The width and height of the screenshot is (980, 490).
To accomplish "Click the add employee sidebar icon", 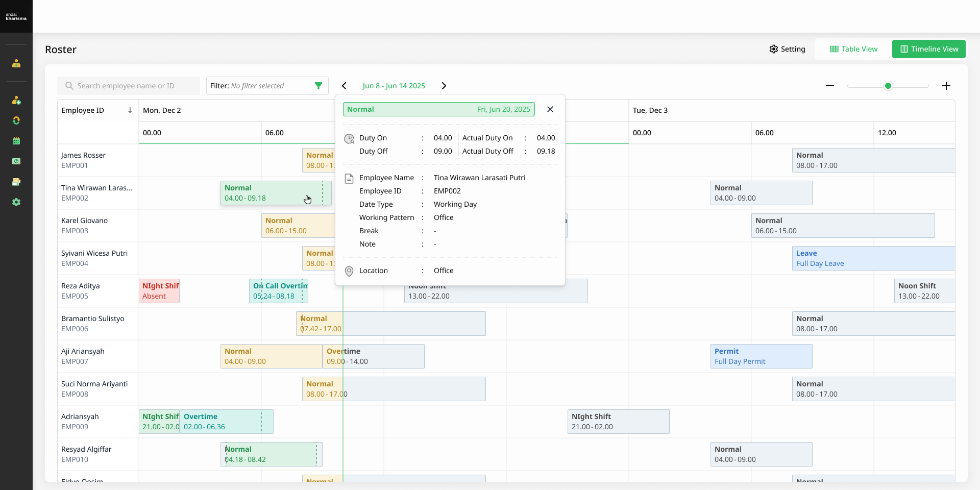I will point(16,100).
